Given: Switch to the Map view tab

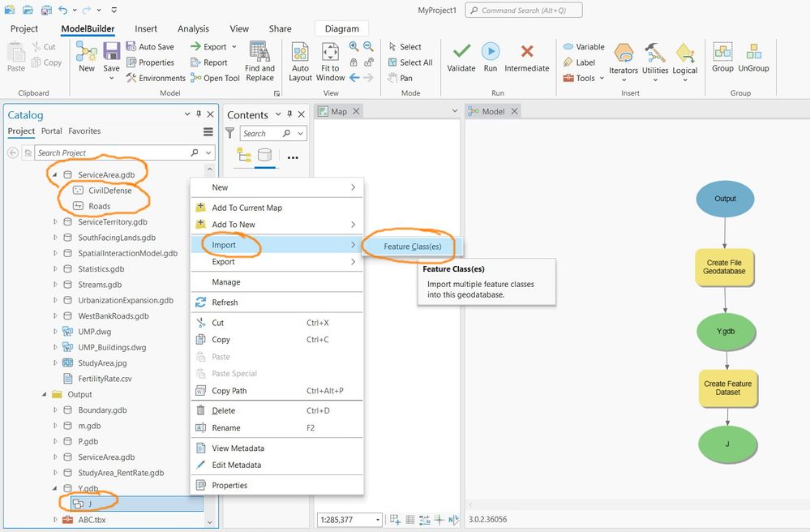Looking at the screenshot, I should pos(338,112).
